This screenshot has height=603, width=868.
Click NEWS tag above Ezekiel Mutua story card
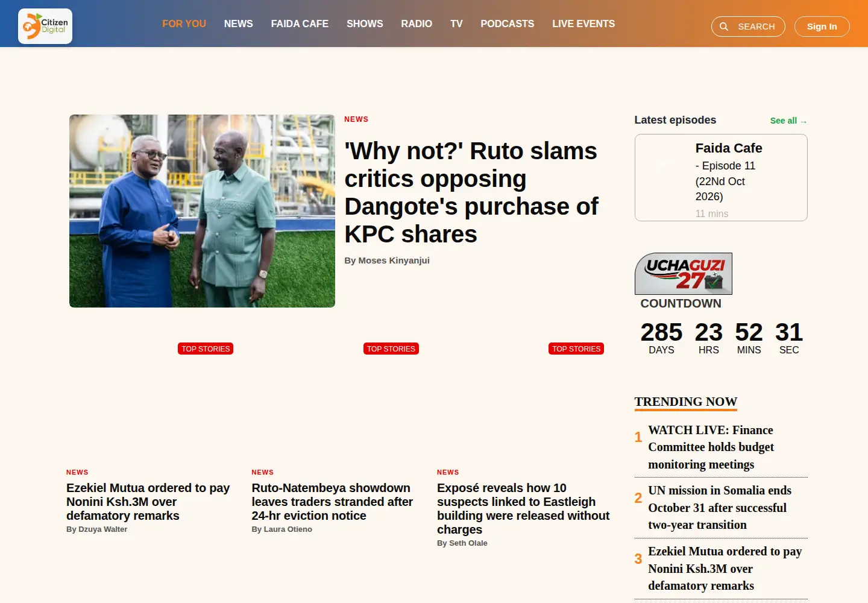point(77,472)
